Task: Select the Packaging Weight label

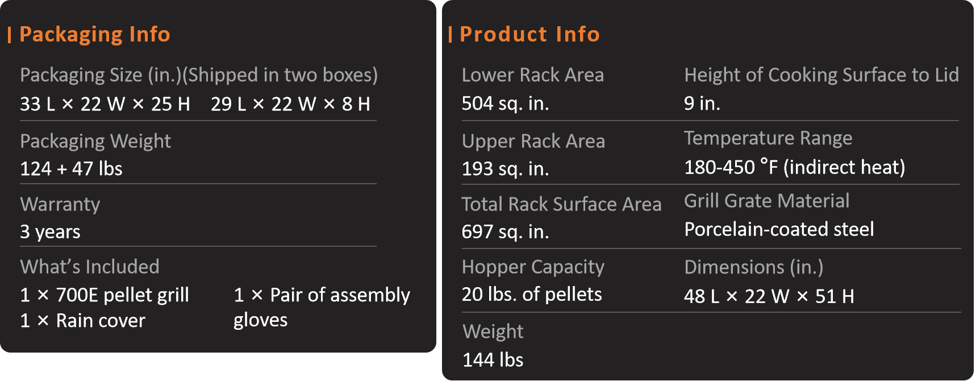Action: [95, 141]
